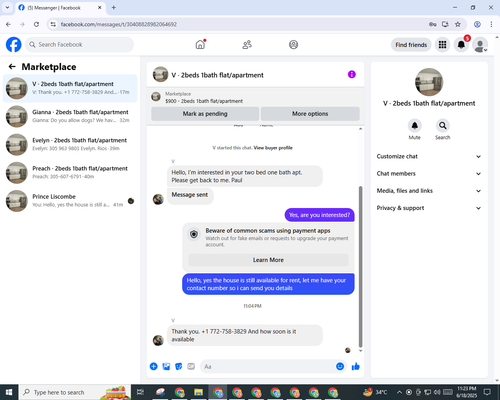
Task: Open Preach's apartment conversation
Action: (x=70, y=173)
